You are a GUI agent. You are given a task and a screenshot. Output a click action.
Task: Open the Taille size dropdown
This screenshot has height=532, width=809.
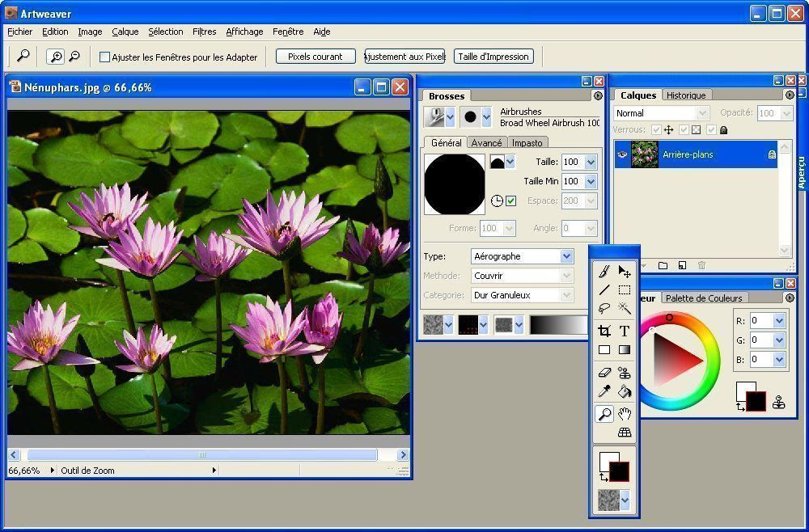(x=591, y=162)
